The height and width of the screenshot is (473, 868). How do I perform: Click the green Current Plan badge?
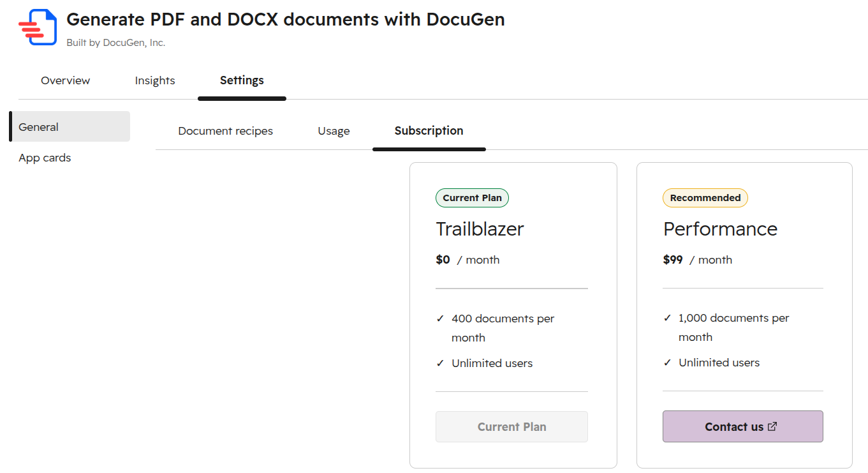pyautogui.click(x=472, y=198)
